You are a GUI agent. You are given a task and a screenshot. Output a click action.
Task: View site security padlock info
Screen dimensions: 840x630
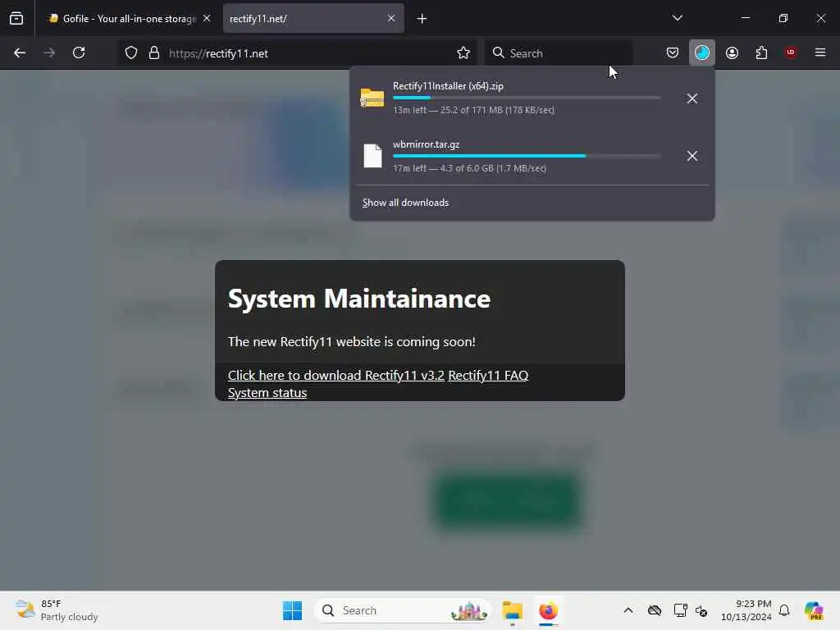tap(154, 53)
